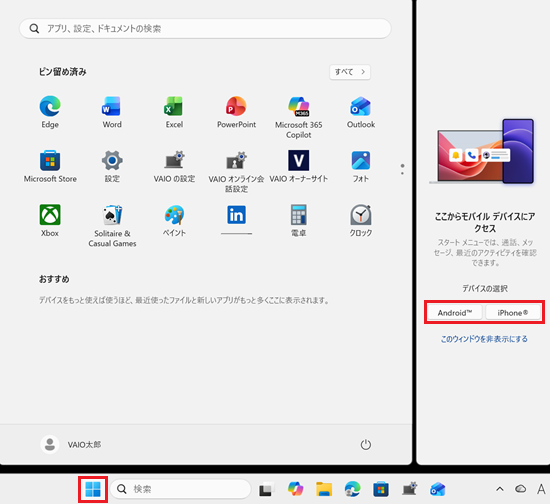Viewport: 550px width, 504px height.
Task: Click the IME input mode A indicator
Action: tap(541, 489)
